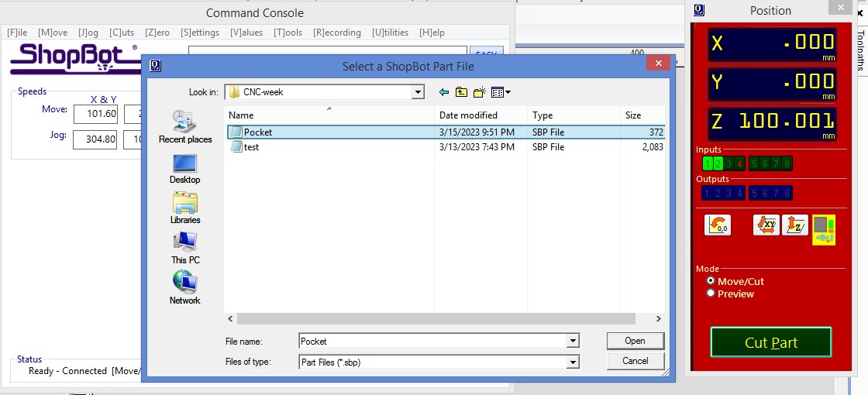868x395 pixels.
Task: Open the [H]elp menu
Action: pos(432,33)
